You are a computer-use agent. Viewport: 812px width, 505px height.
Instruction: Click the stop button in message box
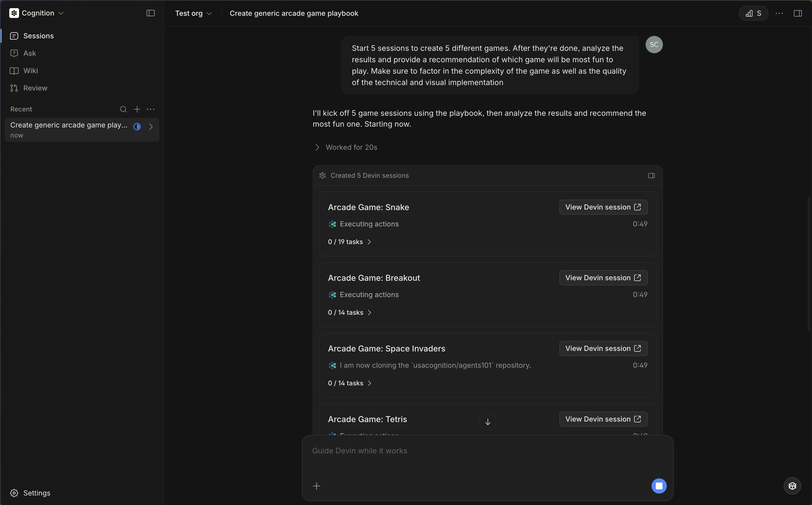[x=659, y=486]
